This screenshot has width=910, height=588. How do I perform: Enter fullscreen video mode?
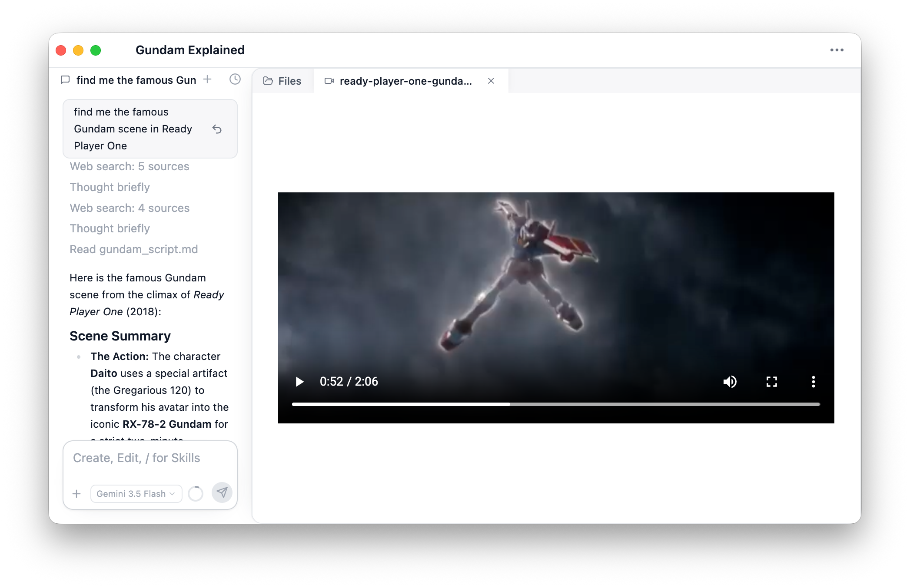click(x=772, y=382)
